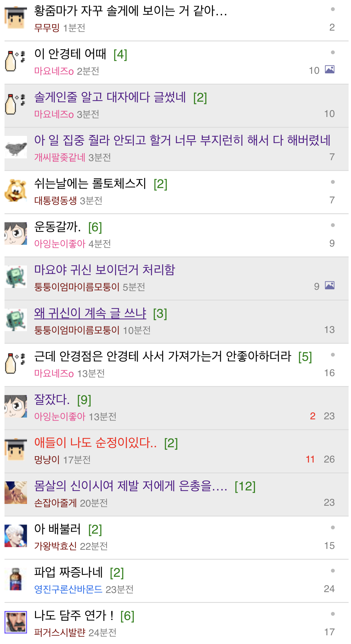Viewport: 351px width, 644px height.
Task: Tap the holding-hands avatar thumbnail of 손잡아줄게
Action: click(16, 493)
